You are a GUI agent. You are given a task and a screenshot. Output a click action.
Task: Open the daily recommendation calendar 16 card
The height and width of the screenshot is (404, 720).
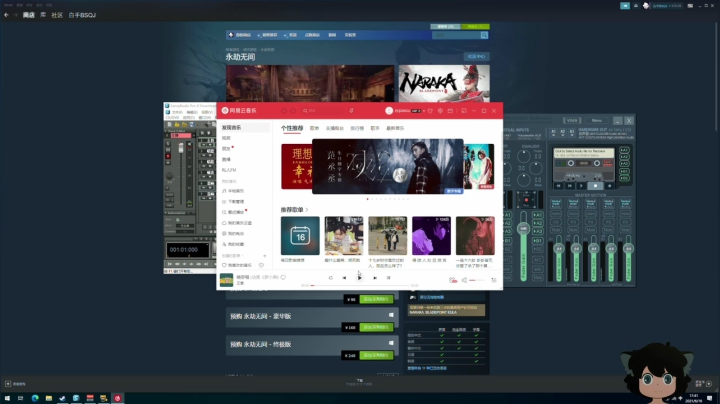300,236
